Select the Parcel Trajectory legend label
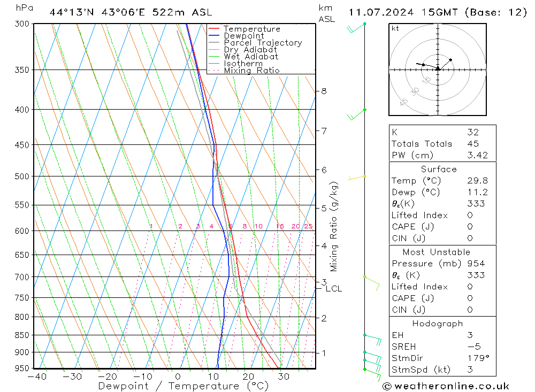The height and width of the screenshot is (392, 535). (x=263, y=43)
